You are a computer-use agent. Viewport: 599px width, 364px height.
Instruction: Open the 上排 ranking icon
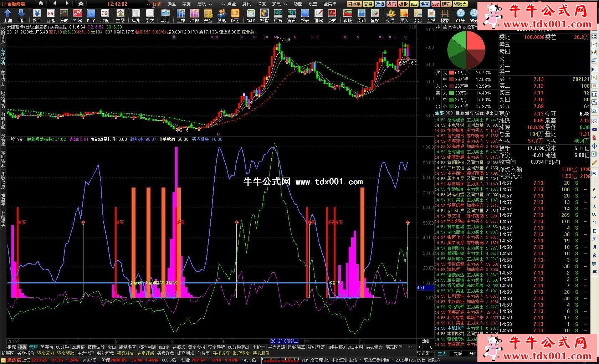[x=181, y=16]
